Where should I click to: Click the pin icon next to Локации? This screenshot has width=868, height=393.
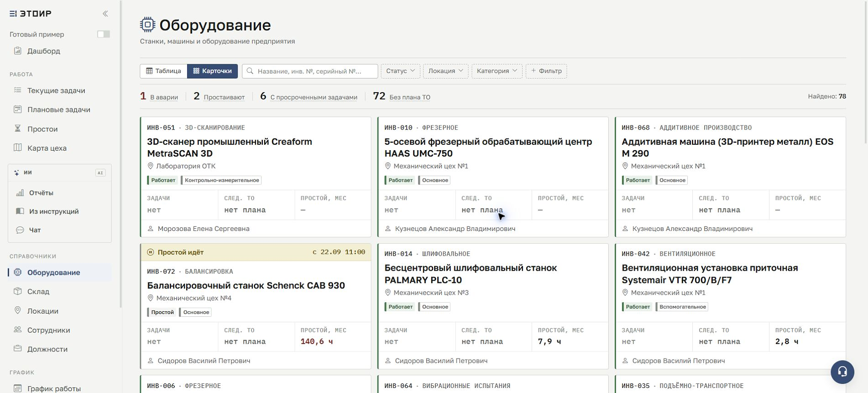(x=18, y=311)
